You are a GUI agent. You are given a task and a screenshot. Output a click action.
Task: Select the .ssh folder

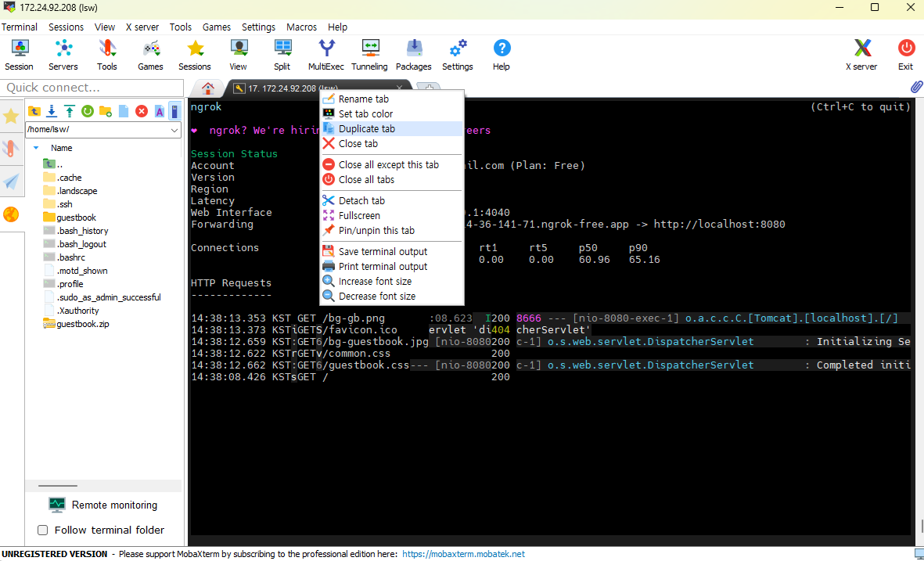58,204
